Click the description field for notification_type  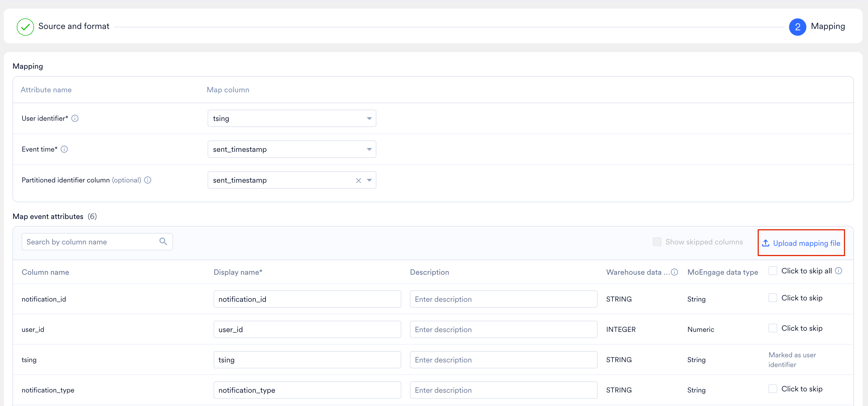pos(503,390)
